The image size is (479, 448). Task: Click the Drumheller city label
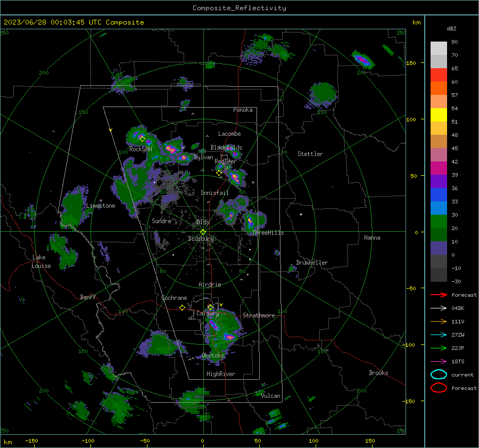point(312,263)
